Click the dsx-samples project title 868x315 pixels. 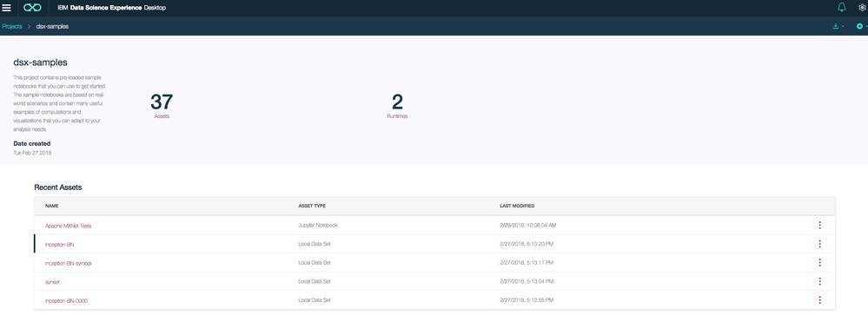point(41,62)
